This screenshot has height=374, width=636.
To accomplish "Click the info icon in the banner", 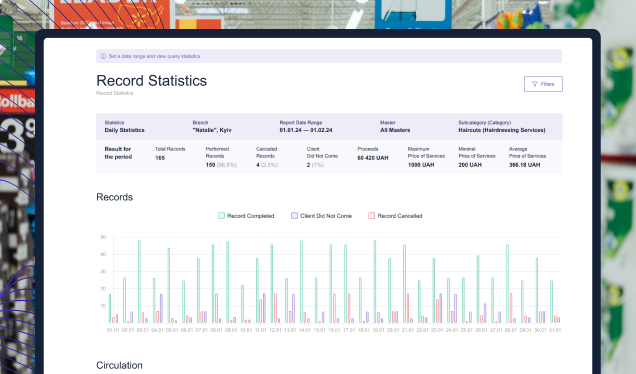I will click(103, 56).
